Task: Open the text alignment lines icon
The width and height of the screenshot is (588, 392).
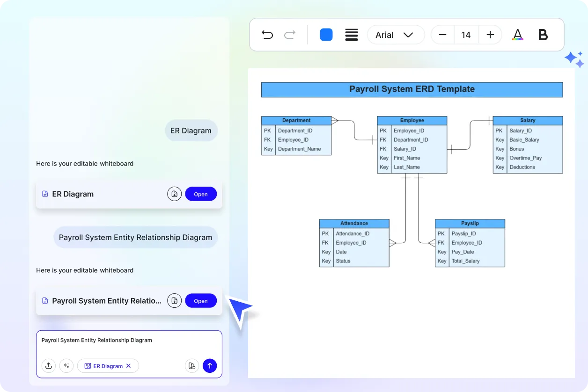Action: (x=352, y=35)
